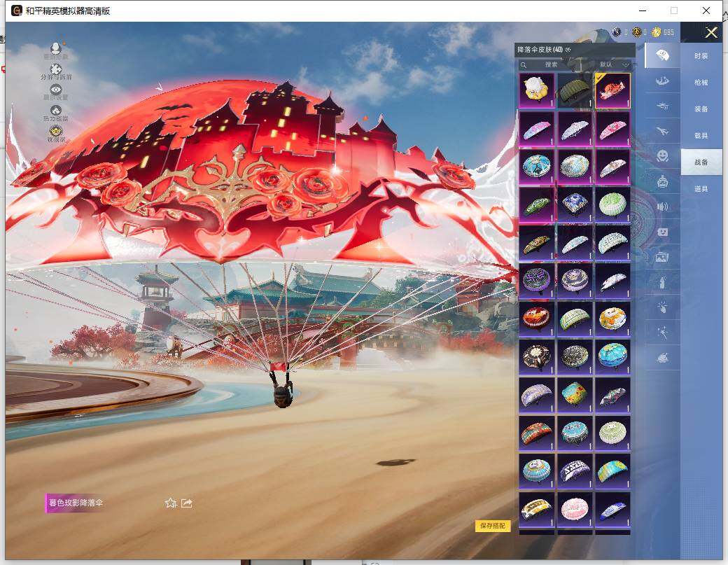Open the speaker voice pack category
The height and width of the screenshot is (565, 728).
[661, 207]
